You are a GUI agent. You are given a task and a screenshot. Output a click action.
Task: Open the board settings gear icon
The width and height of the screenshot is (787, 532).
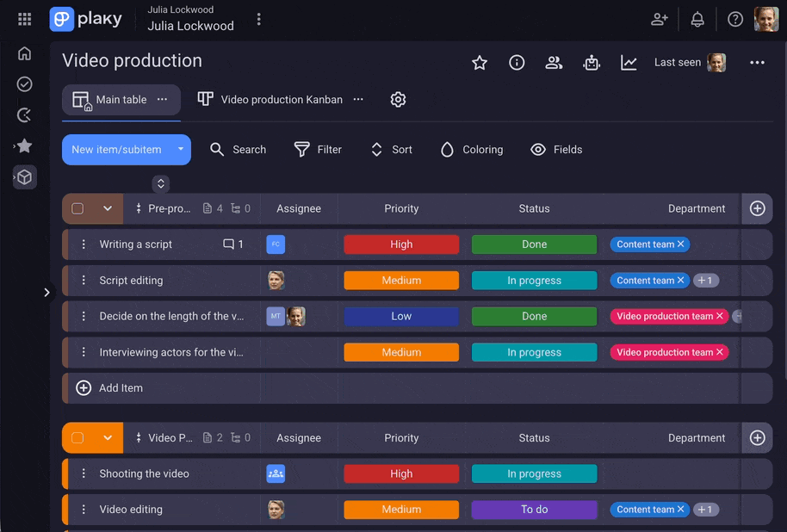(x=398, y=100)
